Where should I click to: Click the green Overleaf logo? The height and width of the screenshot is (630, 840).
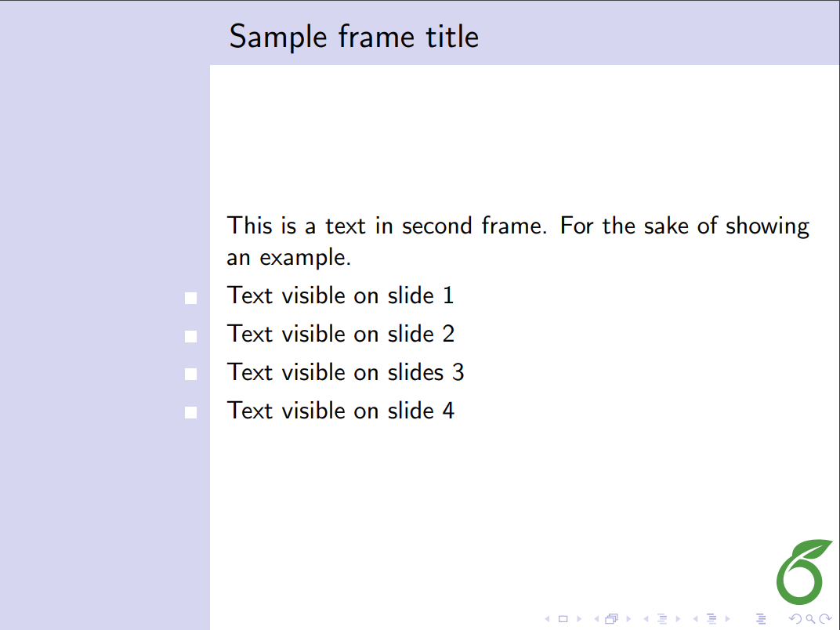click(x=803, y=572)
